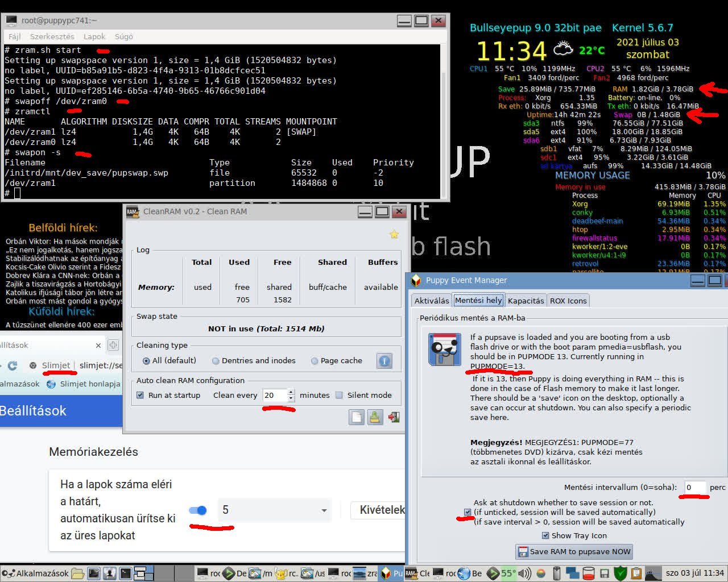Open Fájl menu in terminal
728x582 pixels.
pyautogui.click(x=15, y=36)
